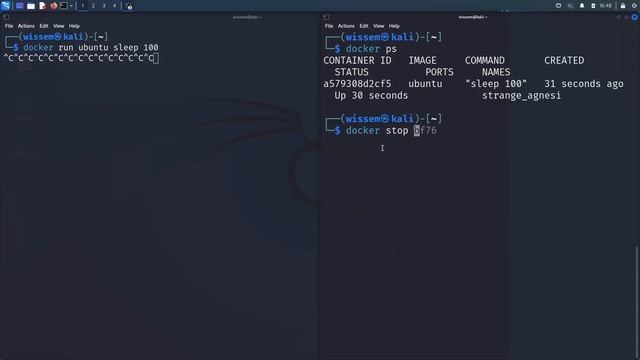Viewport: 640px width, 360px height.
Task: Click the "docker ps" command line
Action: point(371,49)
